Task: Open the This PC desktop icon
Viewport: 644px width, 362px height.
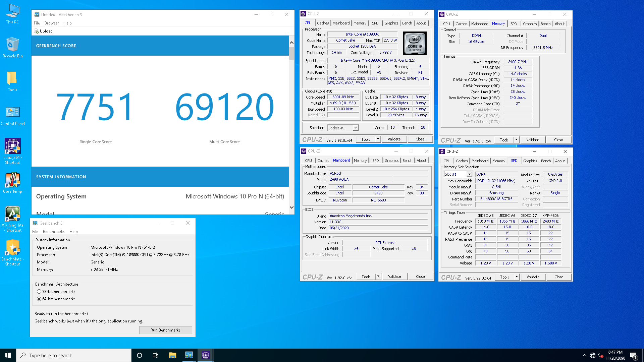Action: click(x=12, y=14)
